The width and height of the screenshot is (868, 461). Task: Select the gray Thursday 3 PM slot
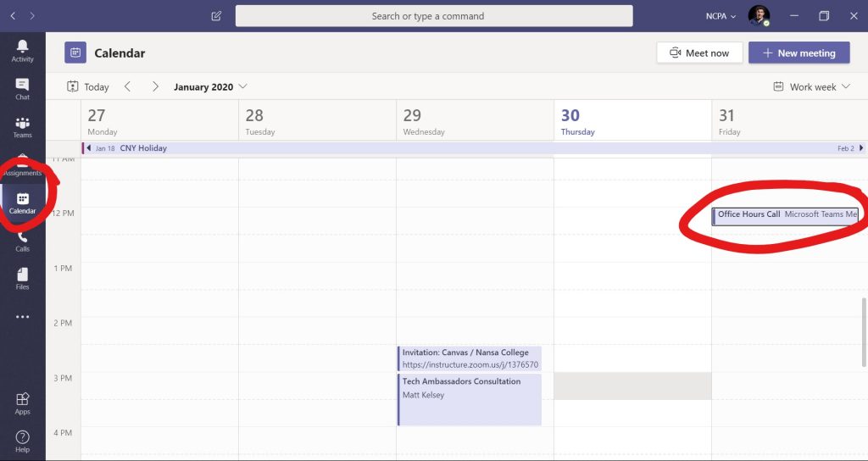[632, 386]
